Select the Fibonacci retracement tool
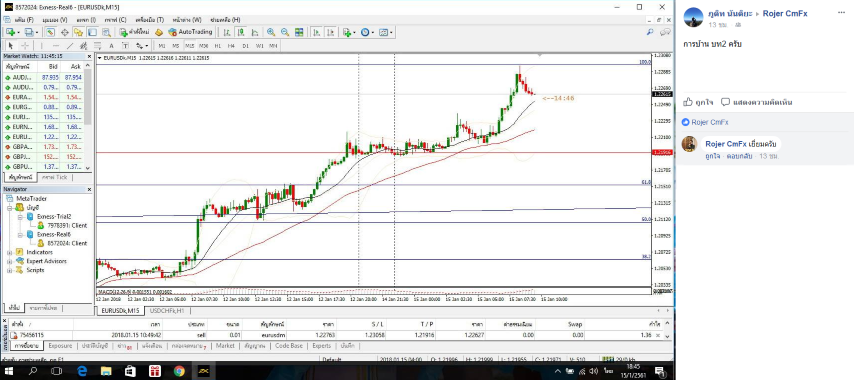854x380 pixels. click(x=97, y=46)
